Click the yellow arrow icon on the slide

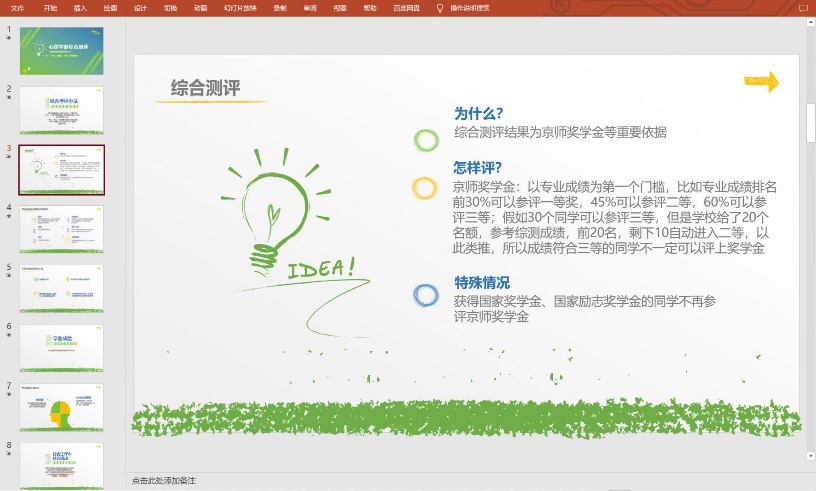pos(761,82)
